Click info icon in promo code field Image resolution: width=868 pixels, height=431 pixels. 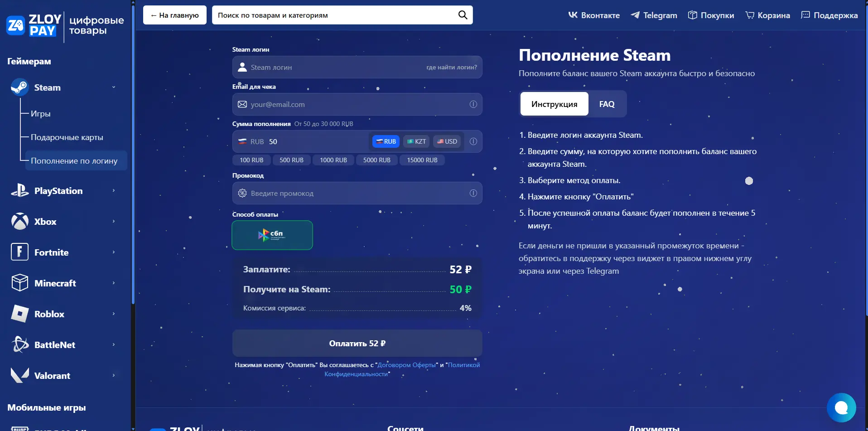pyautogui.click(x=473, y=193)
